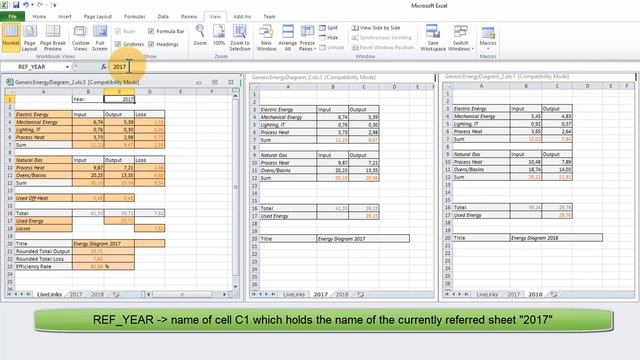
Task: Click Undo in Quick Access Toolbar
Action: click(26, 5)
